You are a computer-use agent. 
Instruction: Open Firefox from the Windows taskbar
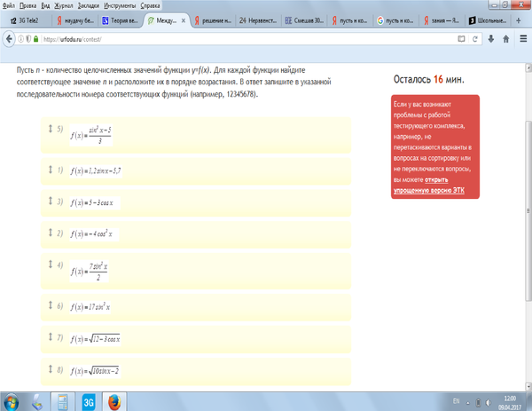point(115,401)
